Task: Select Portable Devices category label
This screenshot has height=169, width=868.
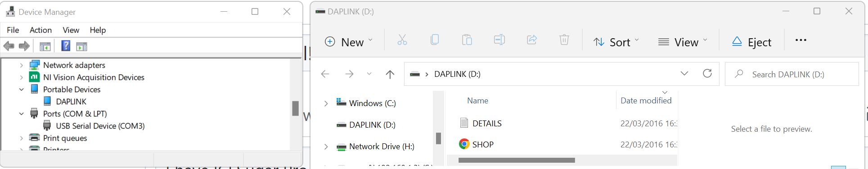Action: [72, 89]
